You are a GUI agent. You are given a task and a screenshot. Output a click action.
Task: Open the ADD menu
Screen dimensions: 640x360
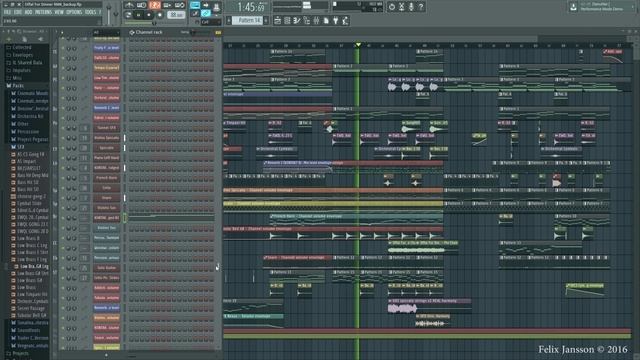(x=28, y=13)
